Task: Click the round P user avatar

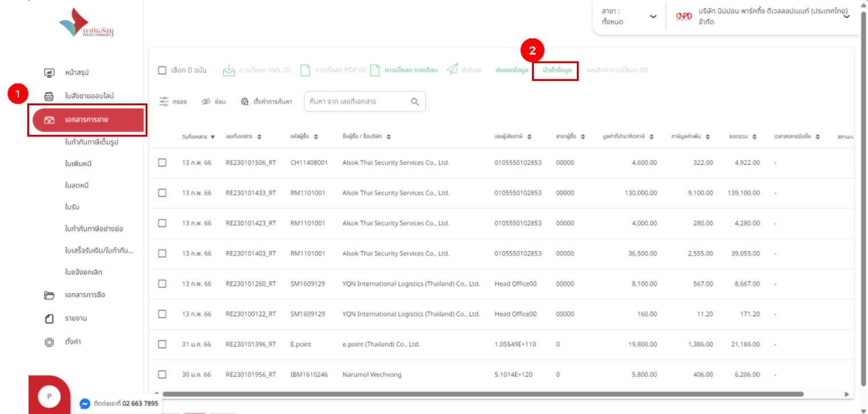Action: (x=49, y=396)
